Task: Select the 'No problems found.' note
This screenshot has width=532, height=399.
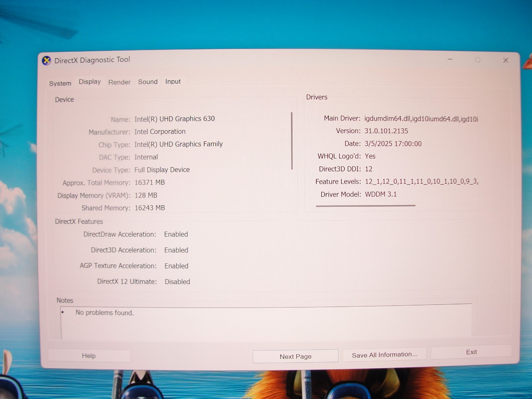Action: pos(105,313)
